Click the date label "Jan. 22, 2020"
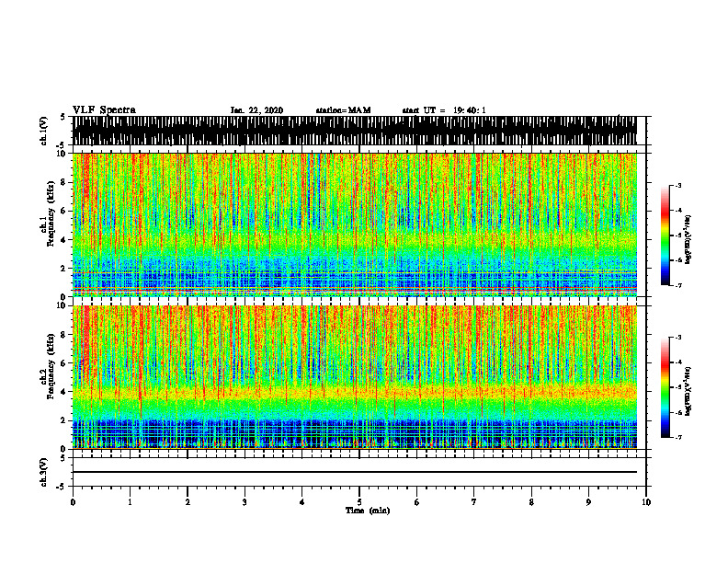This screenshot has width=728, height=563. pyautogui.click(x=256, y=110)
